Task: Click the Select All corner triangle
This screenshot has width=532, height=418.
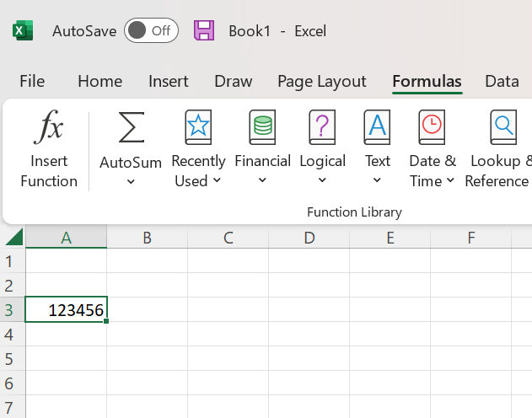Action: tap(14, 237)
